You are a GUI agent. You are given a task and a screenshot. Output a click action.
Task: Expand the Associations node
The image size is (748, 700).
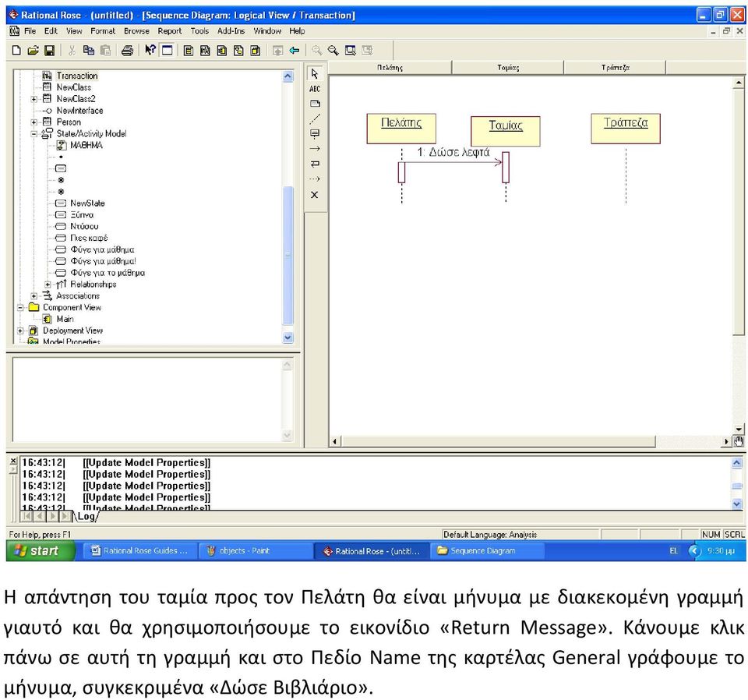pos(34,296)
